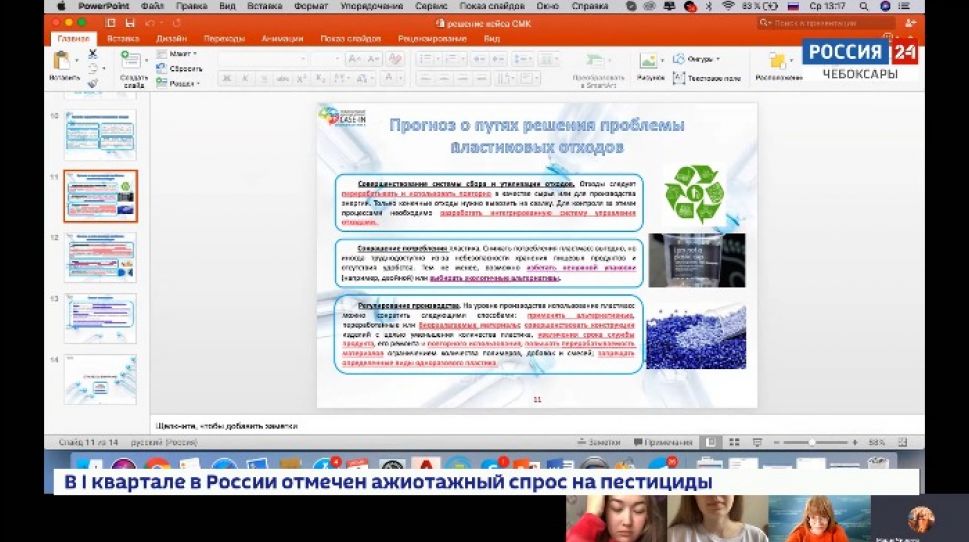Click the Paste (Вставить) clipboard icon
This screenshot has width=969, height=542.
coord(61,61)
